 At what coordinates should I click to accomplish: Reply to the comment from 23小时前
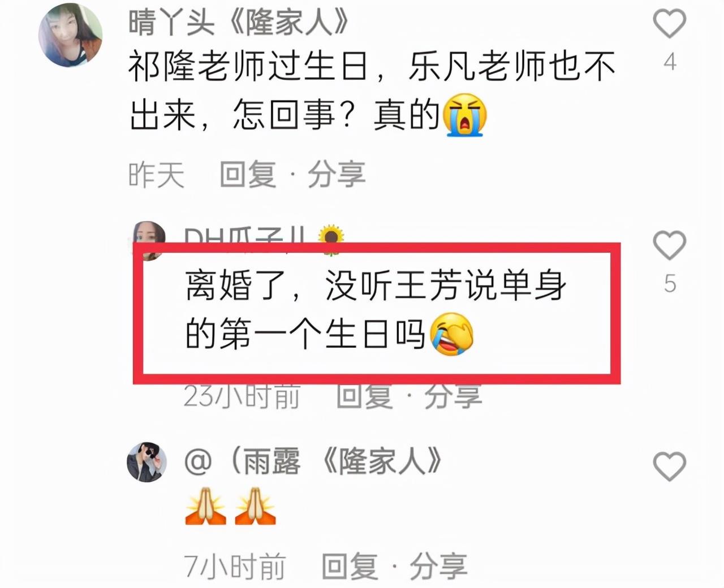[x=364, y=395]
